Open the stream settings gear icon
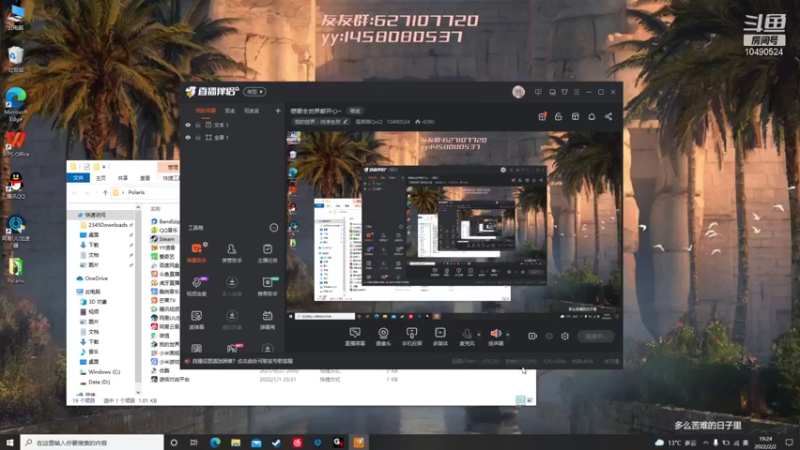This screenshot has width=800, height=450. pos(565,336)
